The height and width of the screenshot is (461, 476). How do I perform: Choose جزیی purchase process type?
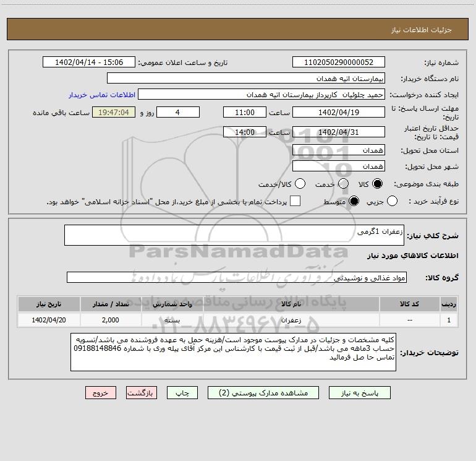coord(392,201)
